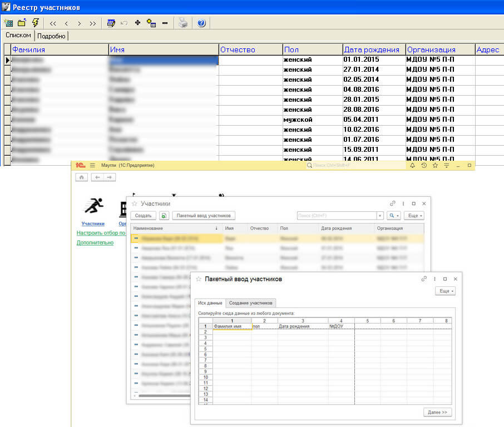Click notifications bell in 1C title bar

[412, 166]
